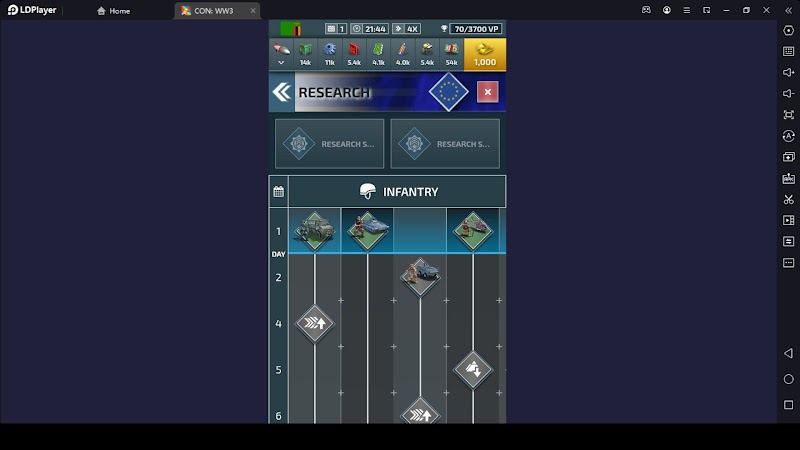Viewport: 800px width, 450px height.
Task: Select the day 1 motorized infantry research
Action: click(315, 231)
